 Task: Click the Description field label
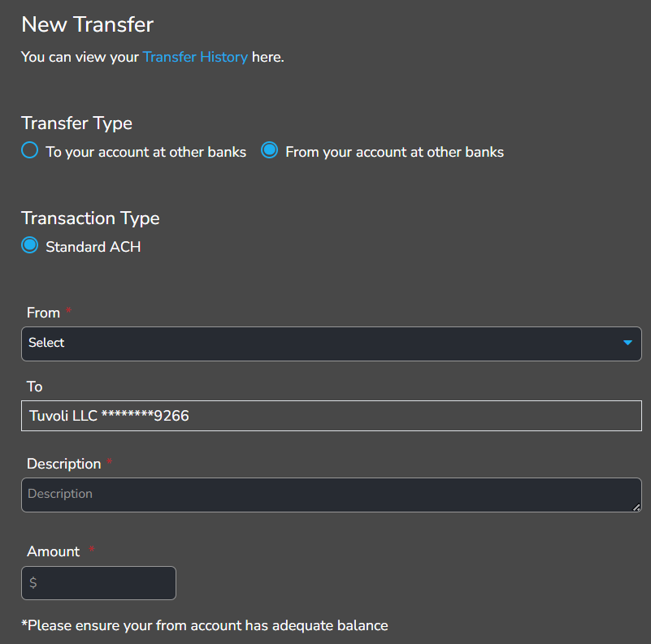(63, 464)
